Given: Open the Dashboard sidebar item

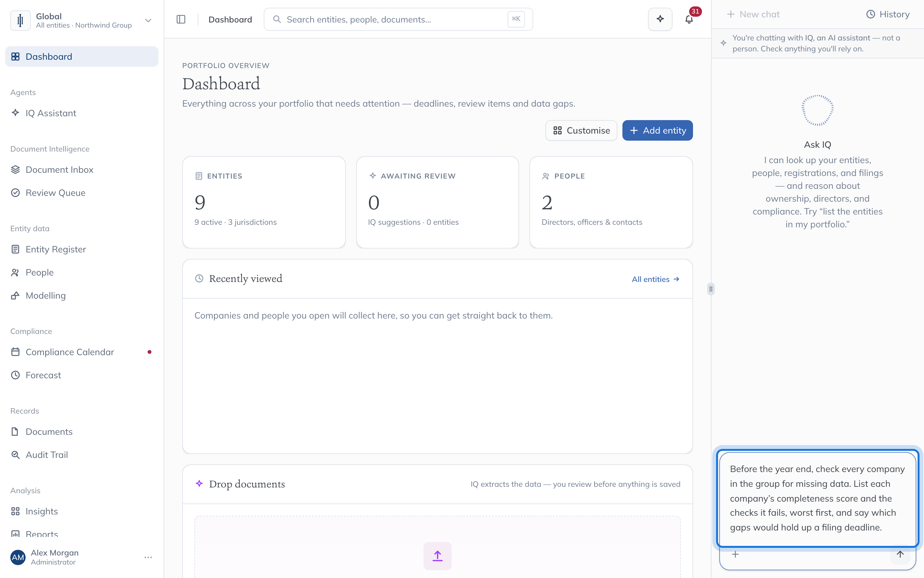Looking at the screenshot, I should (x=82, y=57).
